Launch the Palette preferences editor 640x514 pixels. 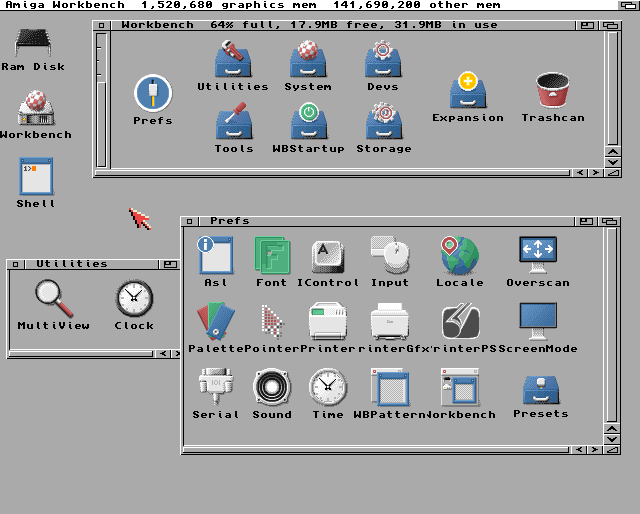(215, 322)
